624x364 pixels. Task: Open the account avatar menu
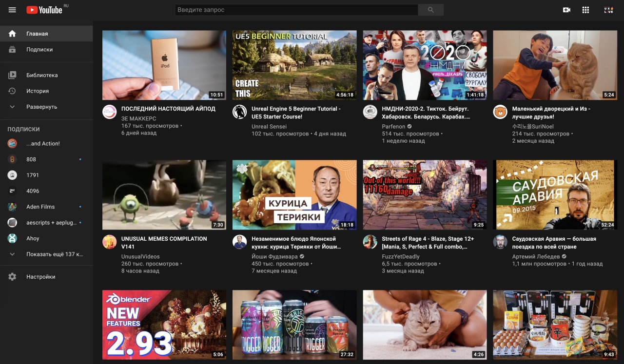[608, 10]
